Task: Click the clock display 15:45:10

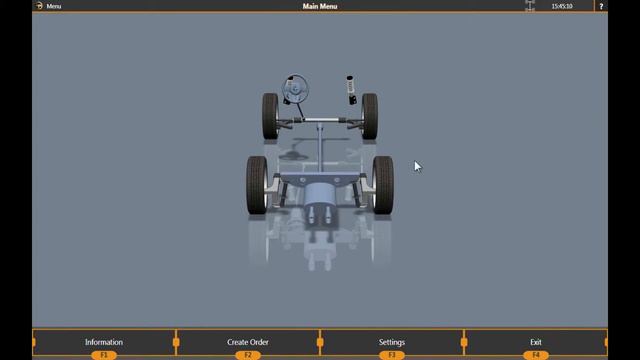Action: (x=562, y=6)
